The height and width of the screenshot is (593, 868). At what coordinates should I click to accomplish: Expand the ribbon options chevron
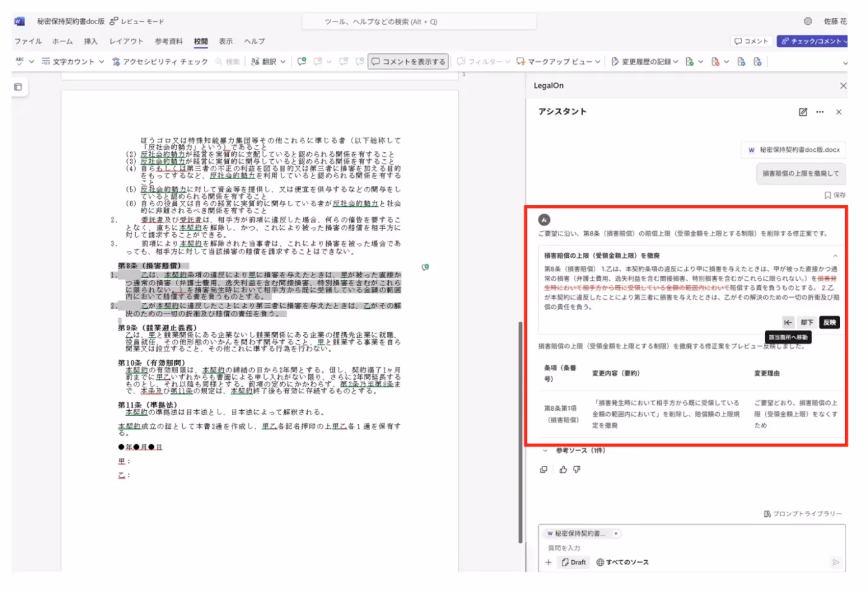[844, 63]
